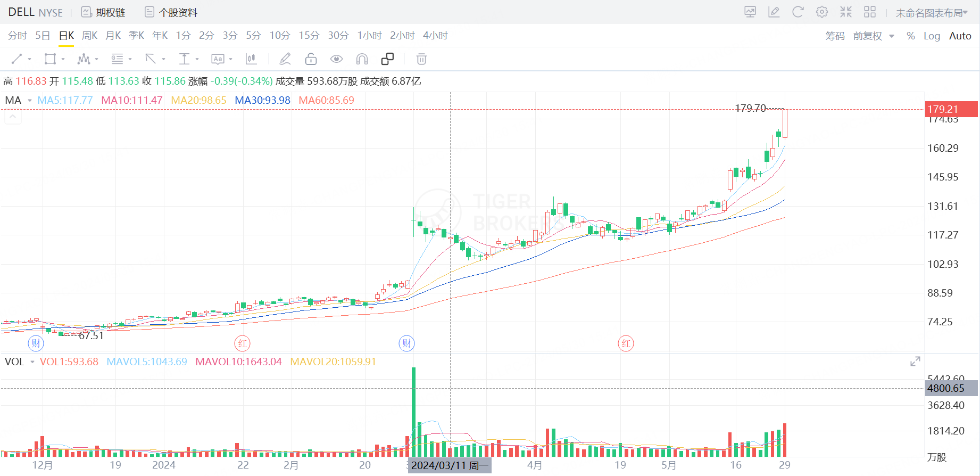Open 个股资料 stock info link

(x=178, y=12)
